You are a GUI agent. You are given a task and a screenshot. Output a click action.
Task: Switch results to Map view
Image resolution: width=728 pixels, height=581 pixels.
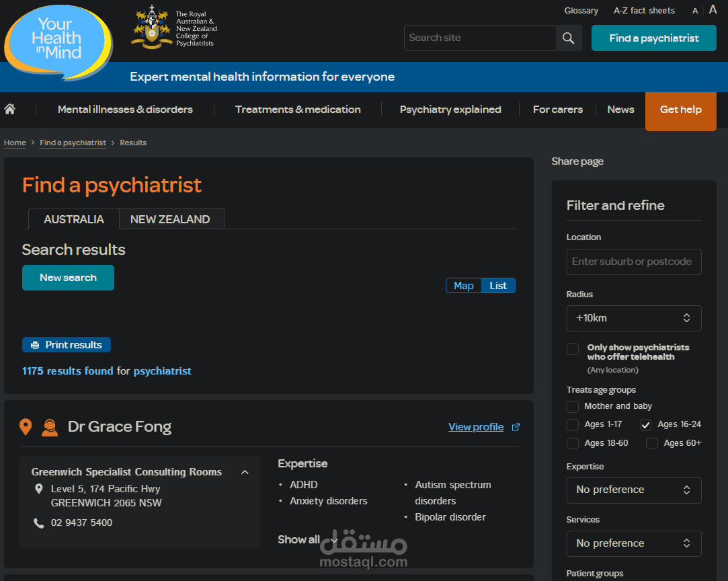pyautogui.click(x=463, y=286)
